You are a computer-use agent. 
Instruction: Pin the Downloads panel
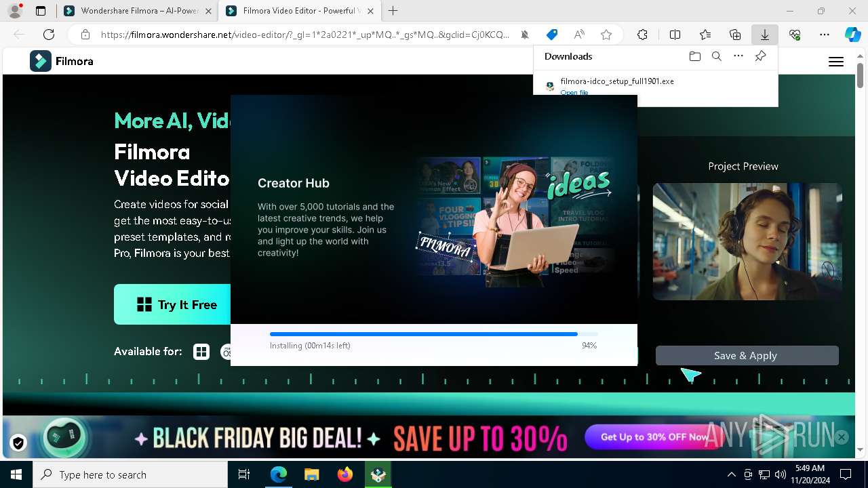pyautogui.click(x=760, y=56)
